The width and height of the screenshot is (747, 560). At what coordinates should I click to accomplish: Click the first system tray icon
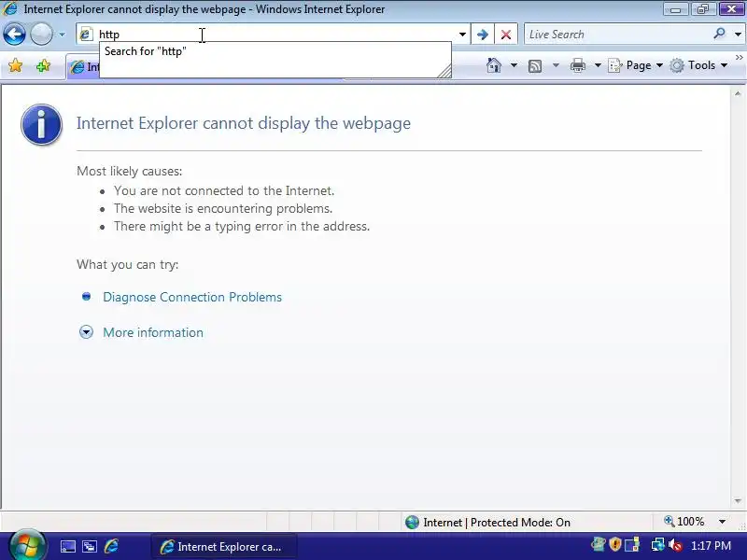(598, 544)
